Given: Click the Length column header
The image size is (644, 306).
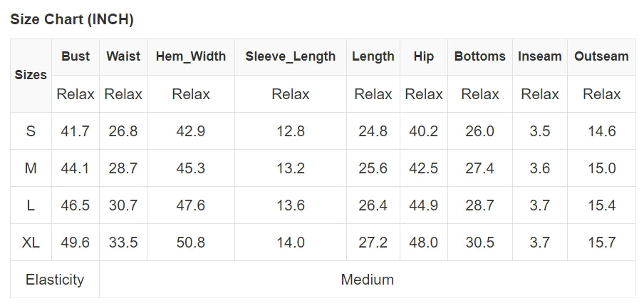Looking at the screenshot, I should [373, 56].
